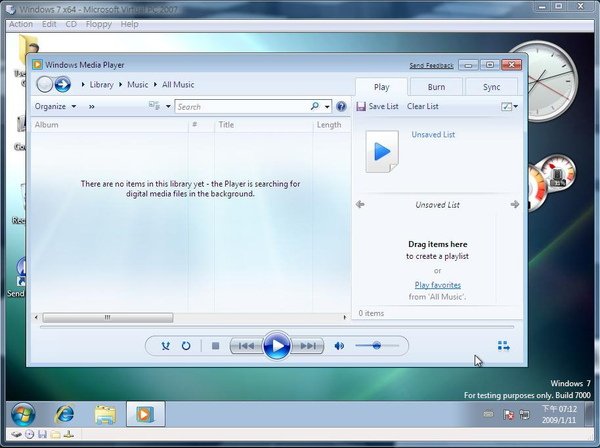Go to next list with right arrow

(x=515, y=204)
